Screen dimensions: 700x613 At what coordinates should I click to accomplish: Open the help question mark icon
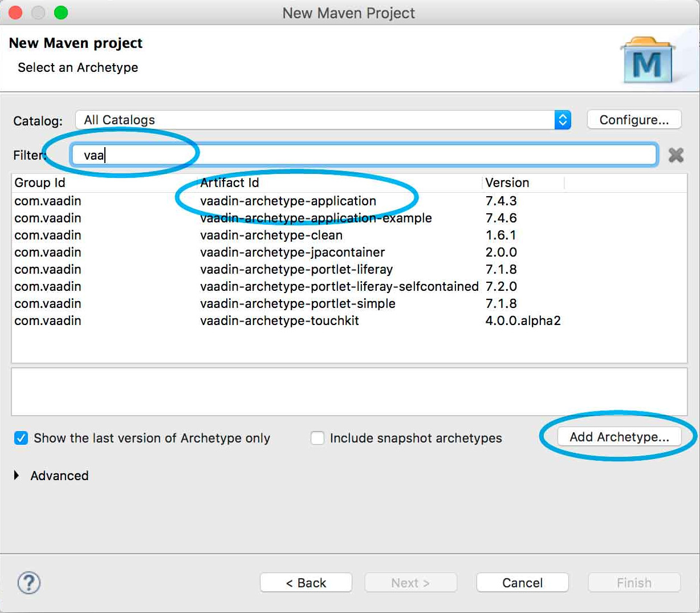click(x=29, y=583)
